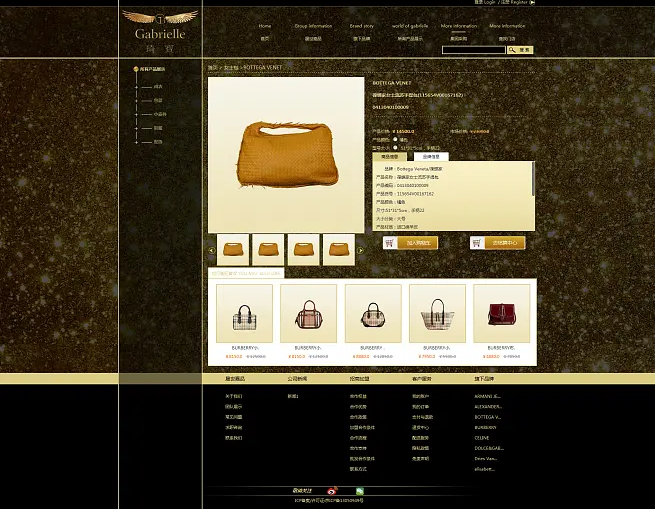Image resolution: width=655 pixels, height=509 pixels.
Task: Click the BOTTEGA VENET product heading
Action: [392, 83]
